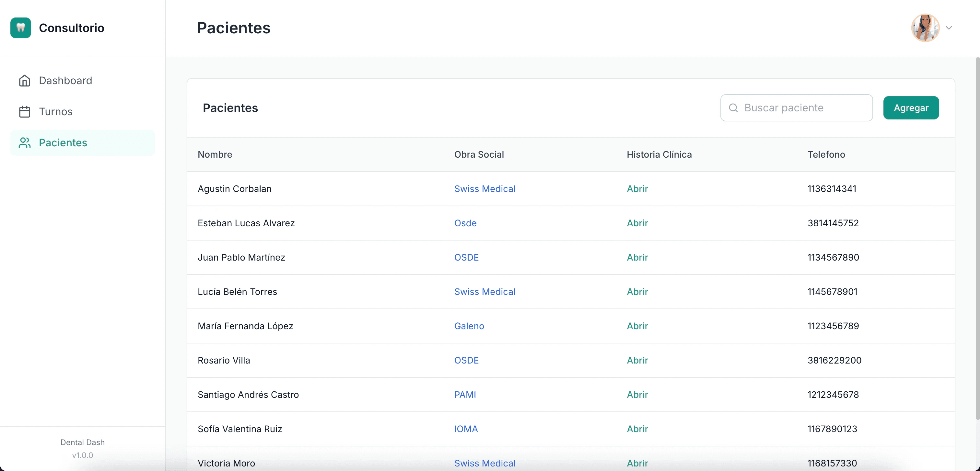This screenshot has width=980, height=471.
Task: Select PAMI link for Santiago Andrés Castro
Action: tap(464, 395)
